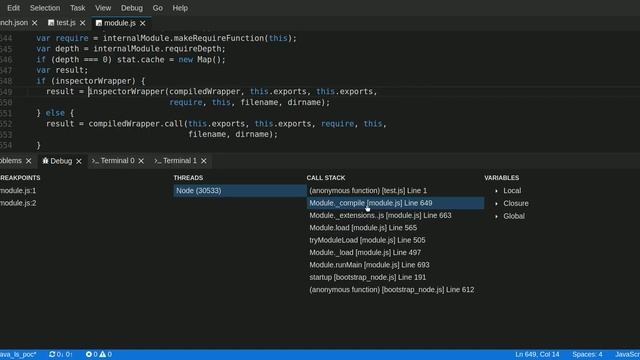The width and height of the screenshot is (640, 360).
Task: Select the Module._extensions..js Line 663 frame
Action: (395, 215)
